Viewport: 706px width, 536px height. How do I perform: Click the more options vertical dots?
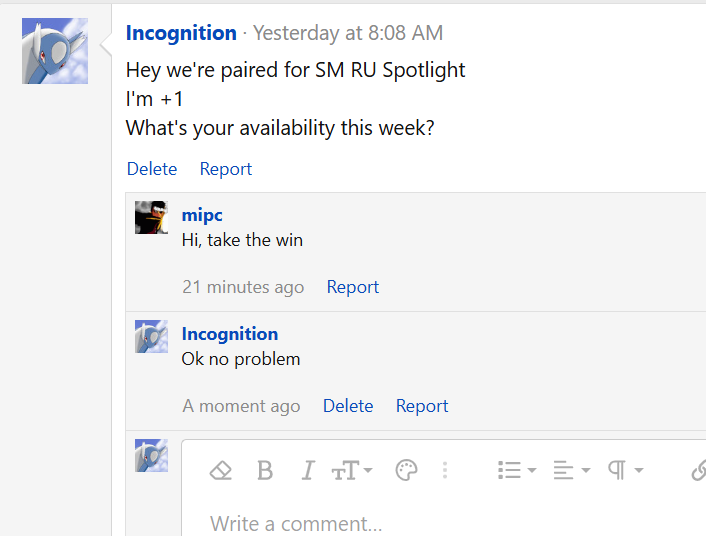pos(445,470)
